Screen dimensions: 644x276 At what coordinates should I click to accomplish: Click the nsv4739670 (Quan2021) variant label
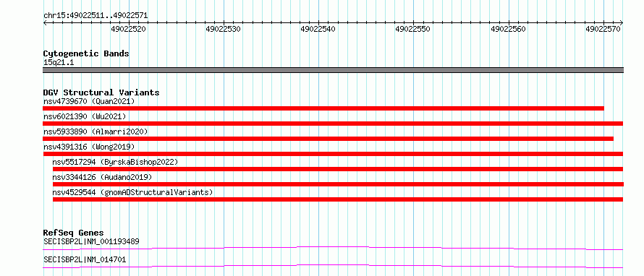tap(89, 101)
